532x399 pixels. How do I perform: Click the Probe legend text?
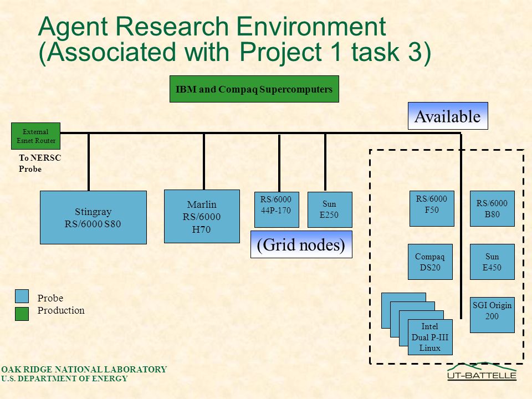(50, 298)
